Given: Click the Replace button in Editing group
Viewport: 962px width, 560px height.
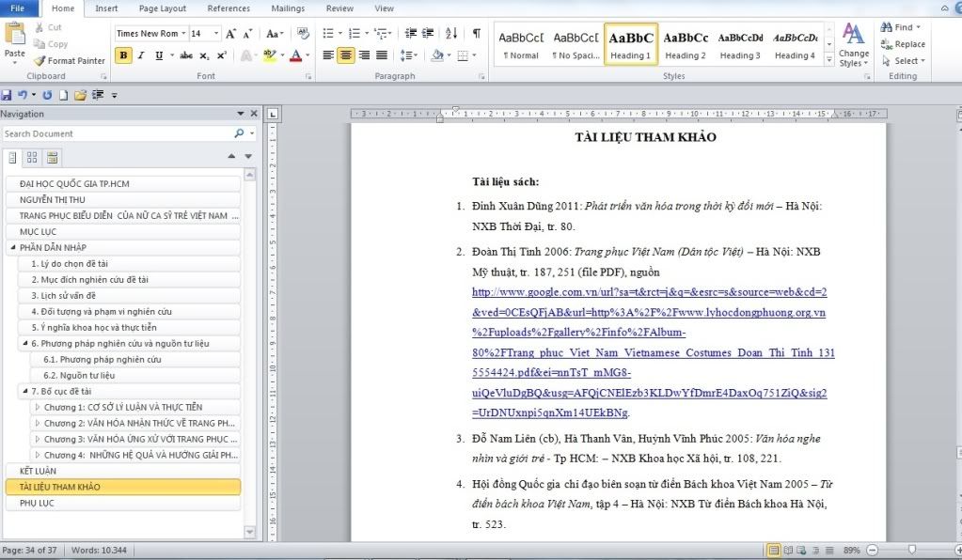Looking at the screenshot, I should [x=903, y=44].
